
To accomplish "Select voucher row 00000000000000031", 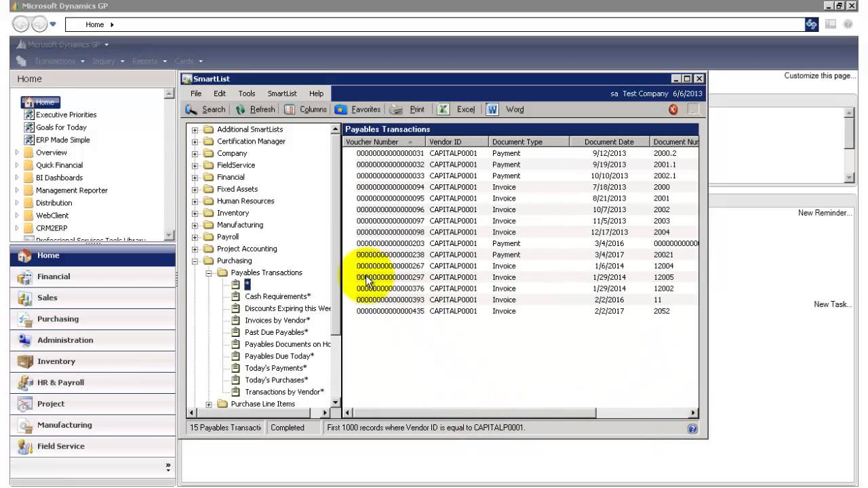I will [x=520, y=153].
